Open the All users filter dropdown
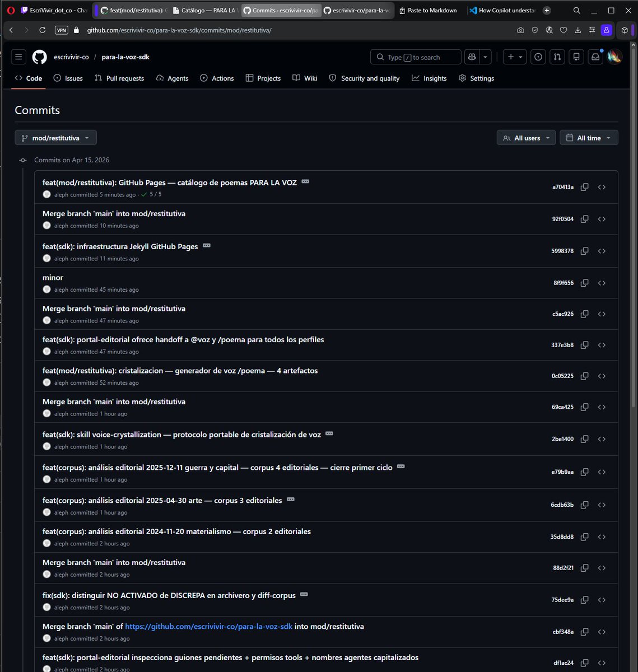This screenshot has height=672, width=638. (526, 138)
